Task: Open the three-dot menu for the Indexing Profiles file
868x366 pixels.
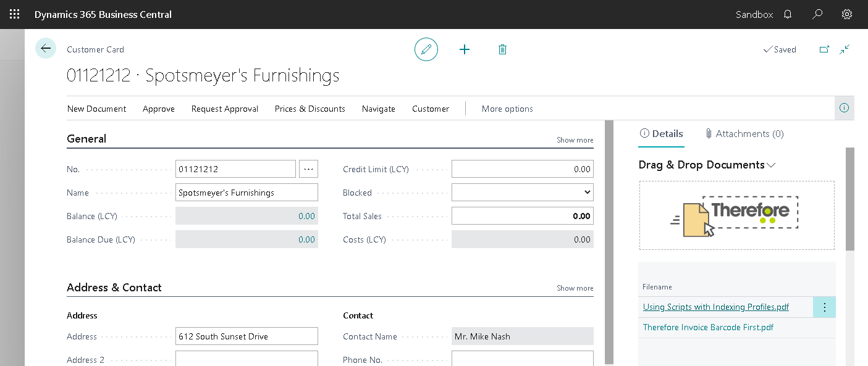Action: (x=824, y=307)
